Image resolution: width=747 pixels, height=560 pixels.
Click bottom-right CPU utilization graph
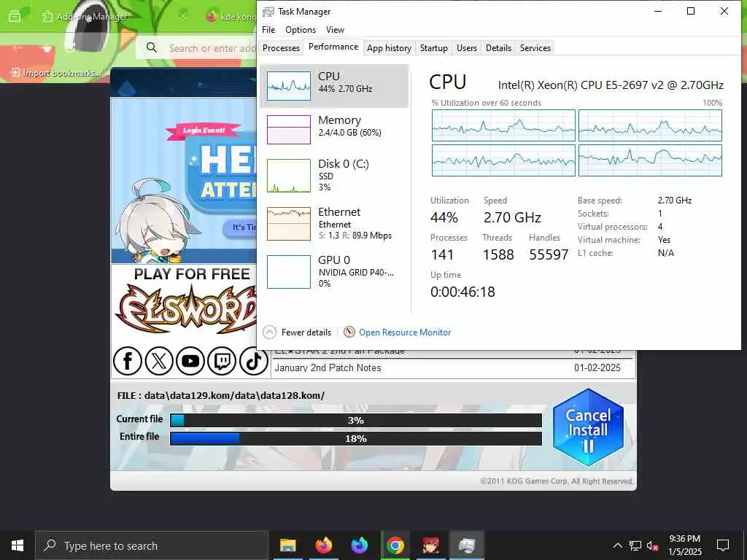click(x=650, y=160)
